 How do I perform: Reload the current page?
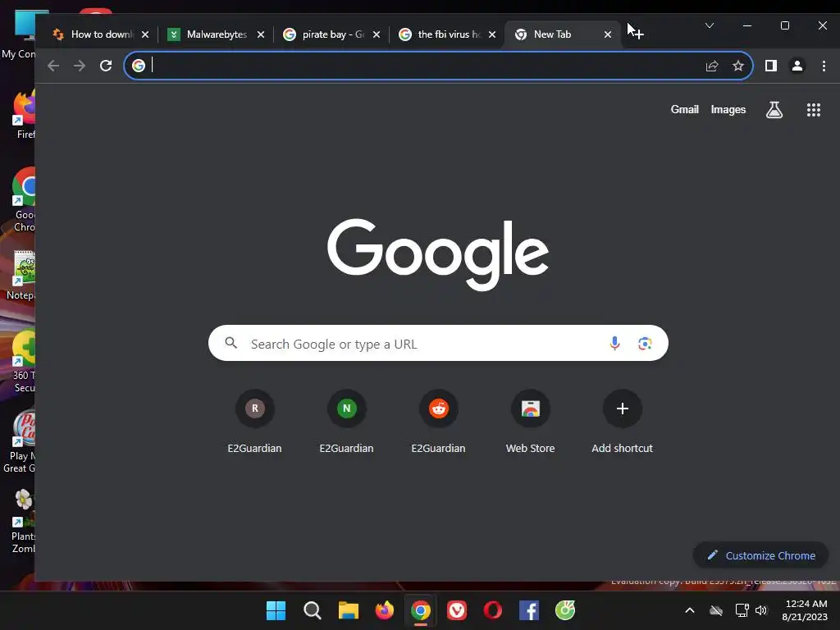[x=106, y=66]
